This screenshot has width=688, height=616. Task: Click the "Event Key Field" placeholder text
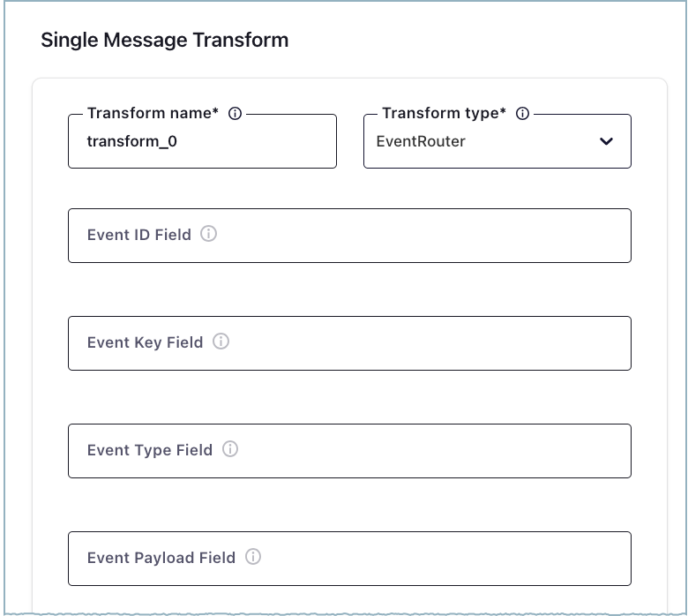coord(146,343)
